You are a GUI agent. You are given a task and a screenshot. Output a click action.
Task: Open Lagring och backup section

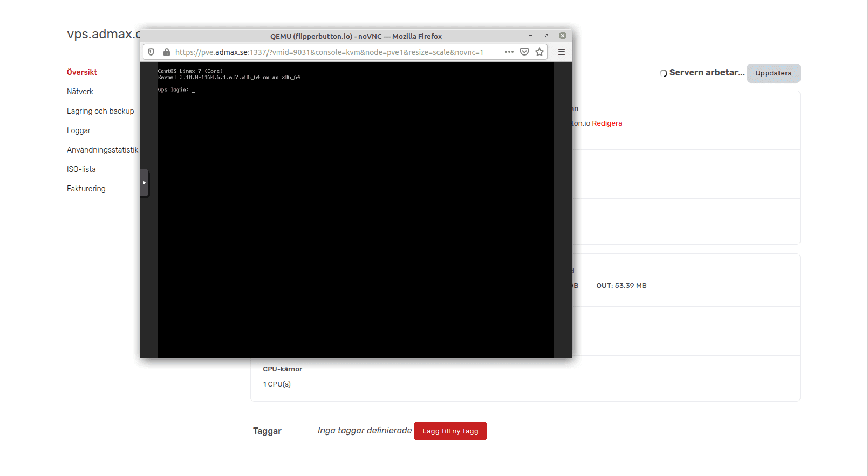point(100,111)
